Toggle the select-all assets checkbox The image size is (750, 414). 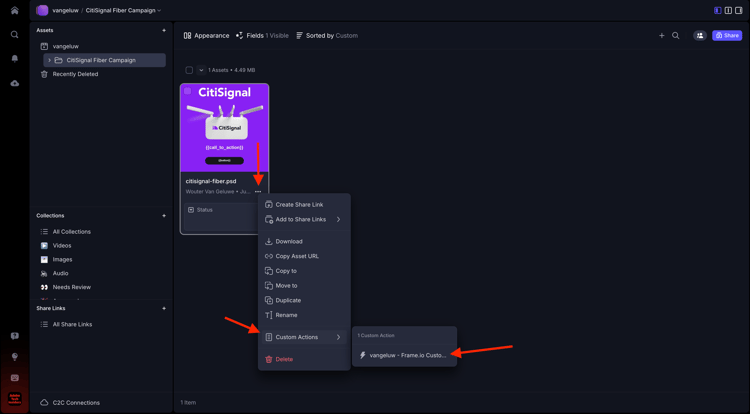click(189, 70)
